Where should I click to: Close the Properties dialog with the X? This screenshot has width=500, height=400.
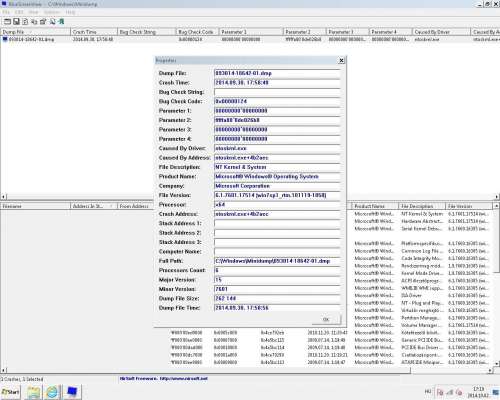click(x=341, y=60)
